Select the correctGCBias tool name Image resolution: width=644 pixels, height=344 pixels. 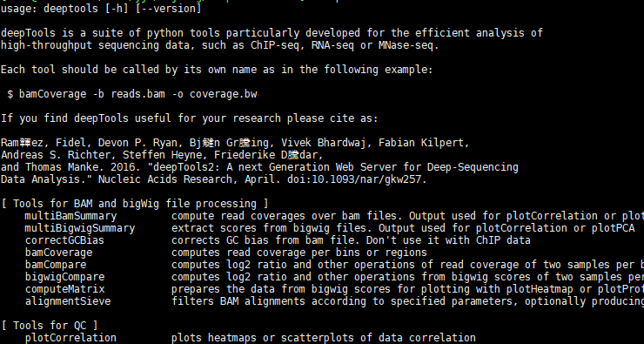click(64, 240)
